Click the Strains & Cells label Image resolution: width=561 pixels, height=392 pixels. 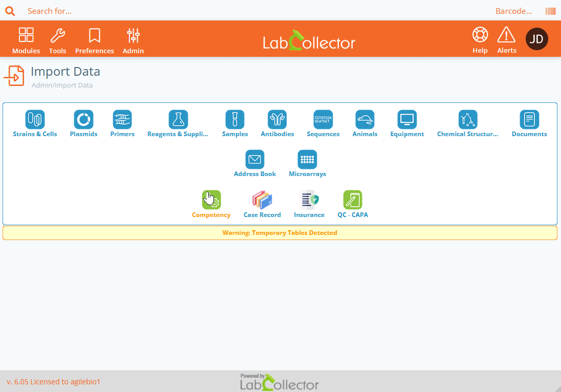(35, 134)
